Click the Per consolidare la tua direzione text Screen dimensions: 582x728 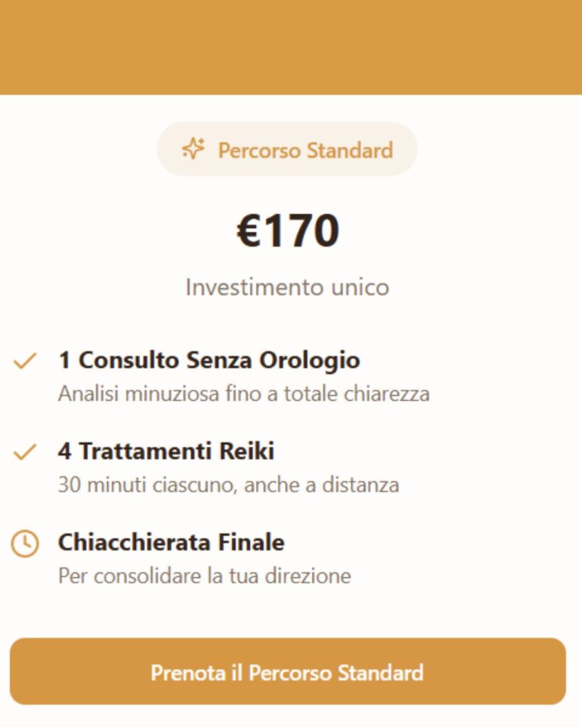coord(204,575)
